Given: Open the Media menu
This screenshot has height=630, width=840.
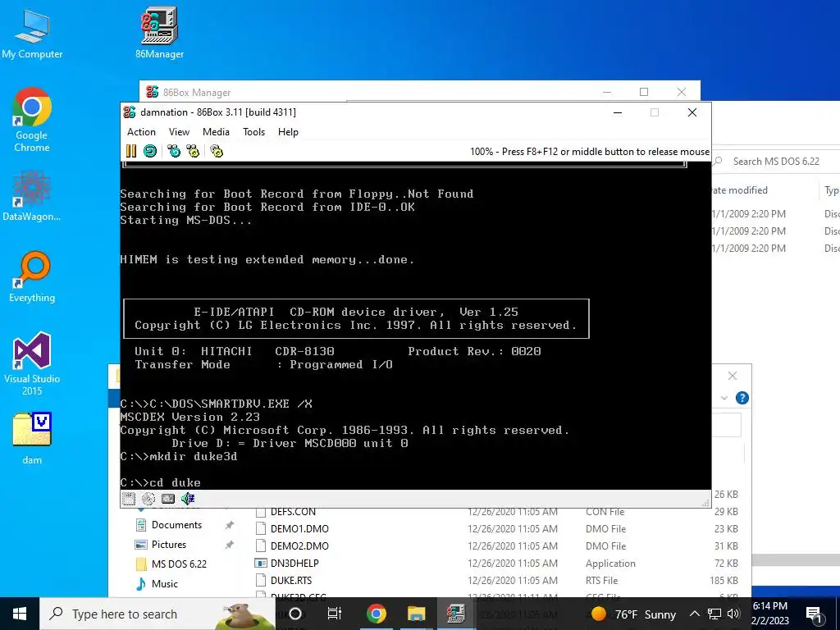Looking at the screenshot, I should pyautogui.click(x=216, y=132).
